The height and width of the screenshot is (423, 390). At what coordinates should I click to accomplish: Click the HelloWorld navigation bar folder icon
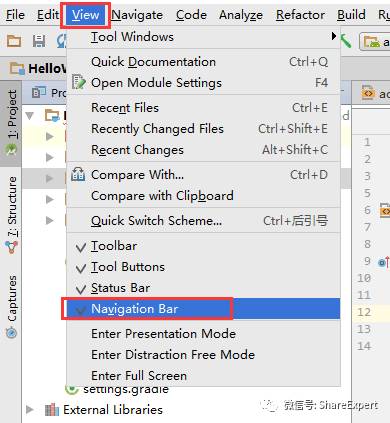(x=17, y=68)
